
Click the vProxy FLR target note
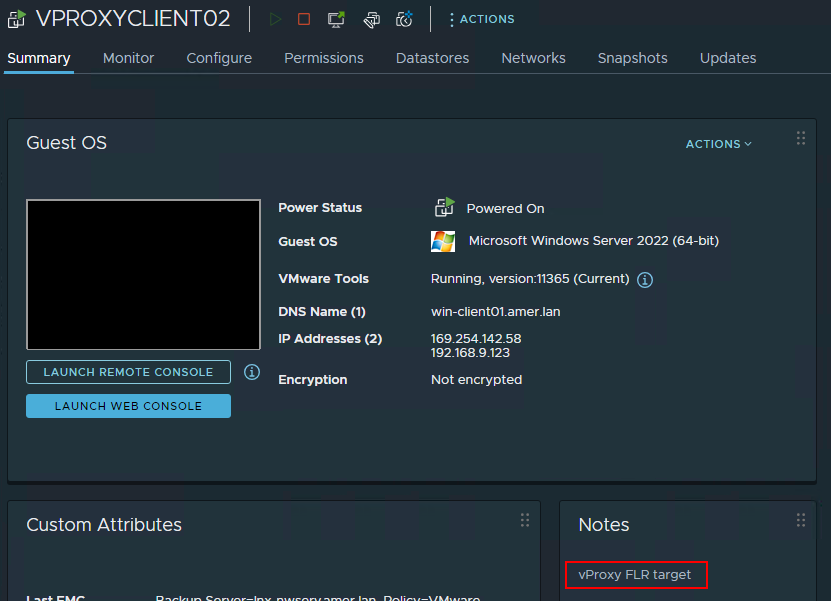[x=636, y=575]
